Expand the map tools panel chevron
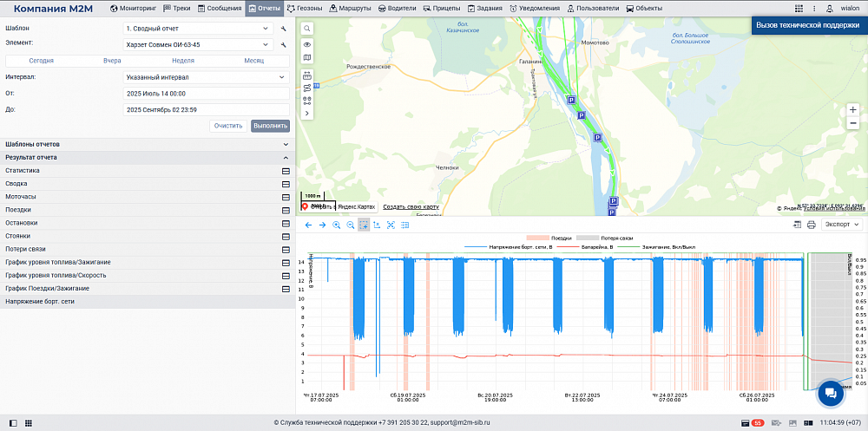This screenshot has width=868, height=431. pos(306,114)
